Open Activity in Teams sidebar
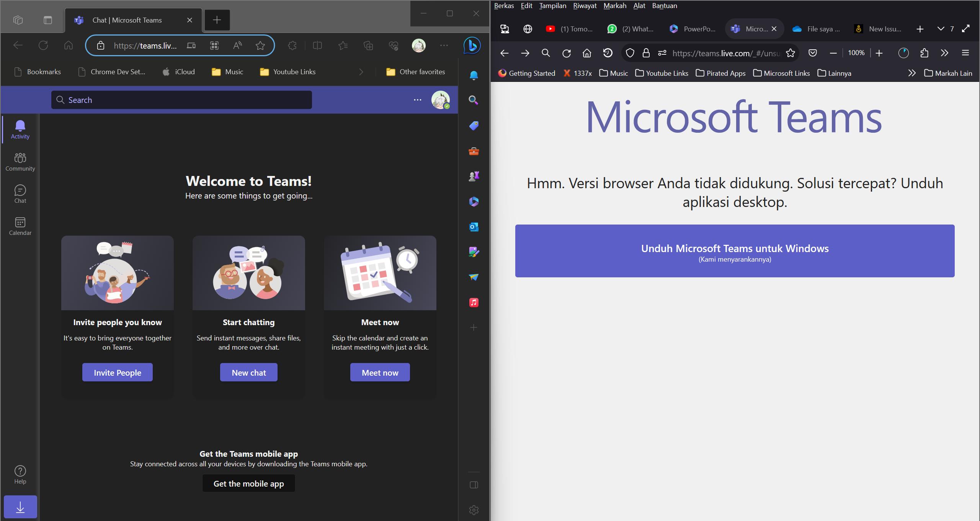This screenshot has width=980, height=521. click(20, 130)
